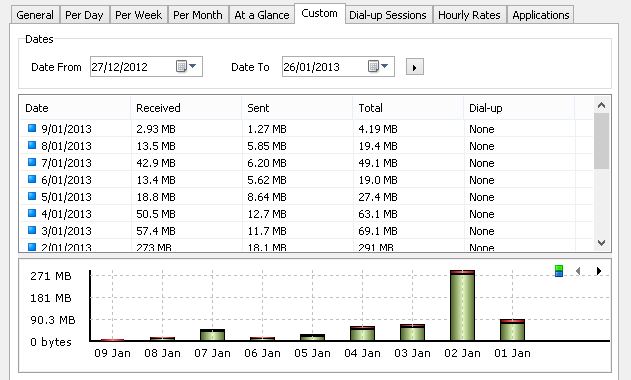Click the scroll down arrow in the table
Screen dimensions: 631x380
[x=602, y=243]
